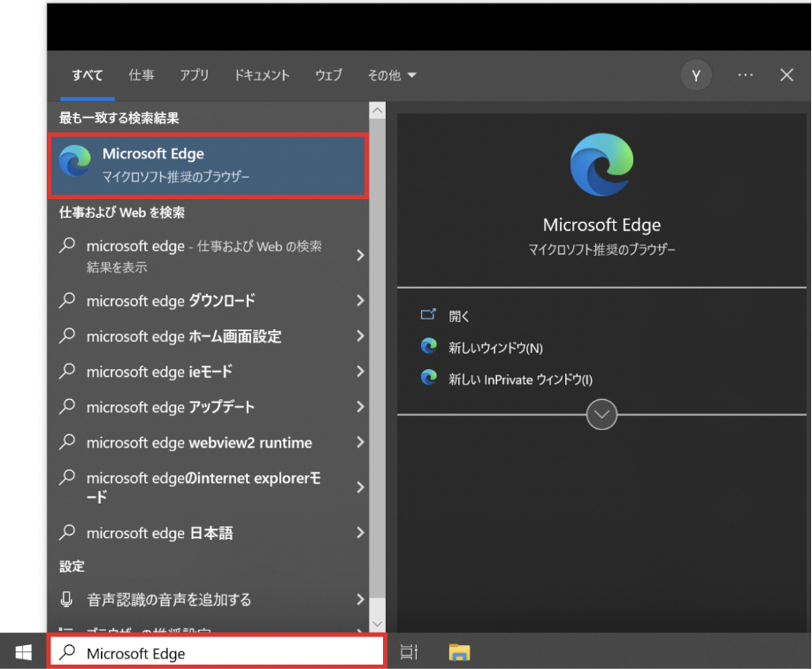Switch to the ドキュメント tab
This screenshot has width=812, height=669.
pos(262,75)
